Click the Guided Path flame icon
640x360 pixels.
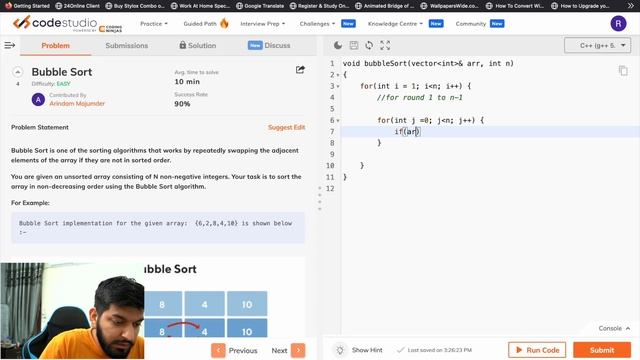pyautogui.click(x=224, y=23)
